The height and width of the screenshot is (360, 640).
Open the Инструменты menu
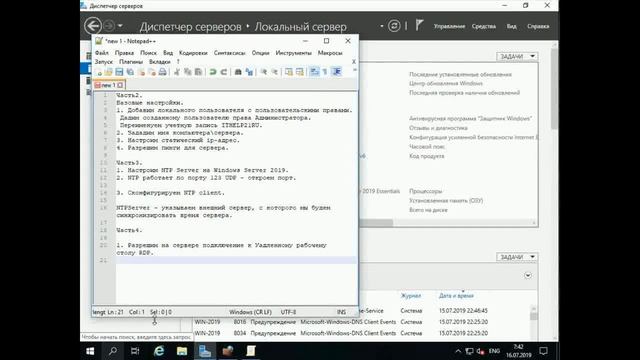[293, 53]
